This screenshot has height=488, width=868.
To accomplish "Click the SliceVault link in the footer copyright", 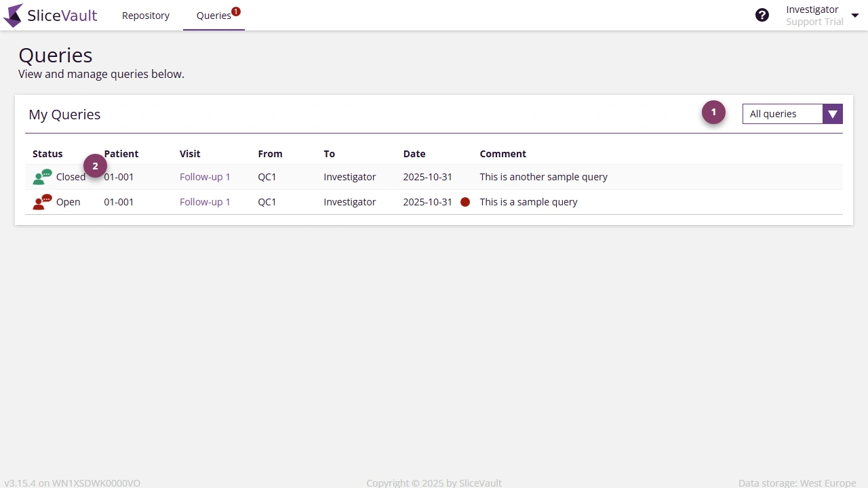I will [480, 483].
